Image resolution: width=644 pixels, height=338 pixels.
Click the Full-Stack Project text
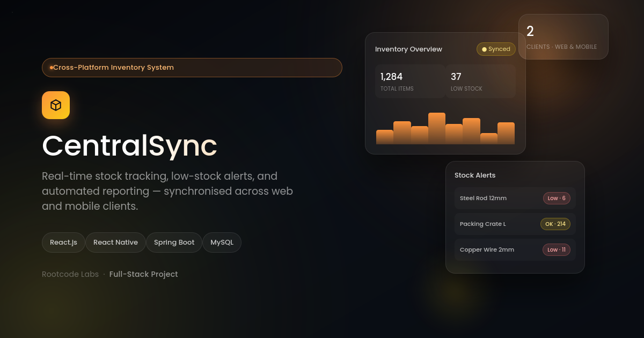pos(143,274)
